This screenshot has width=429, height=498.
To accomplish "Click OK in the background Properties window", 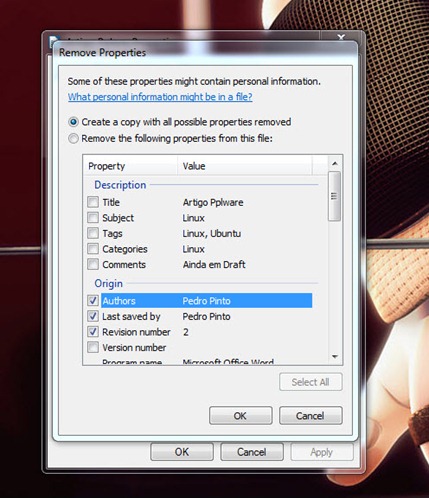I will (x=182, y=452).
